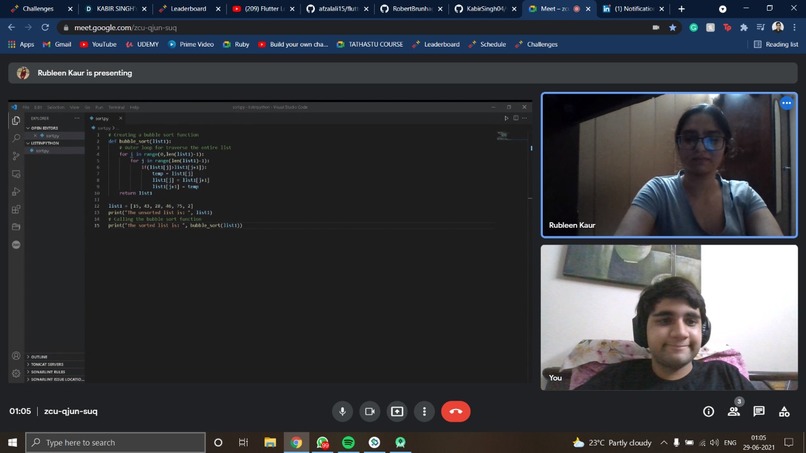
Task: Switch to the Flutter YouTube tab
Action: tap(262, 9)
